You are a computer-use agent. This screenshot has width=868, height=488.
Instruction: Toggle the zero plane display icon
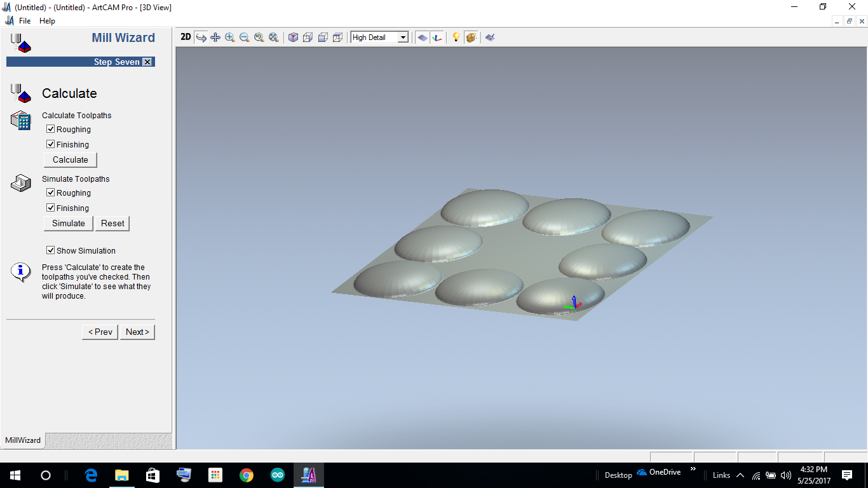423,37
